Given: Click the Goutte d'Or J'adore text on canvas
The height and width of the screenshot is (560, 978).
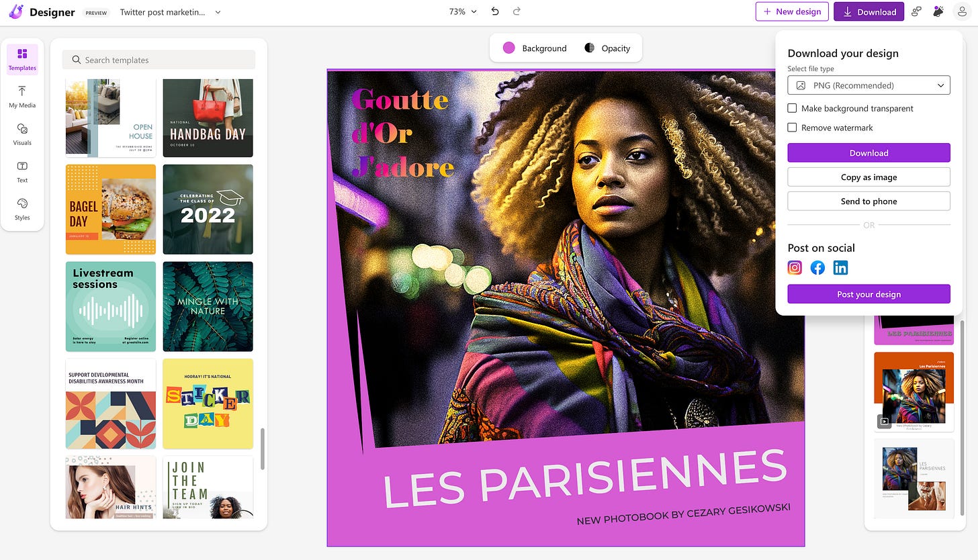Looking at the screenshot, I should (402, 134).
